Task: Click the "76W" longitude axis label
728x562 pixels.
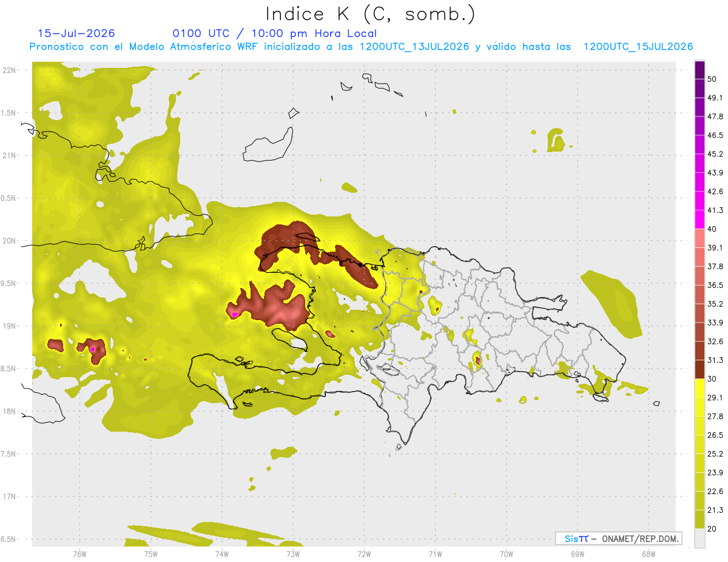Action: (79, 554)
